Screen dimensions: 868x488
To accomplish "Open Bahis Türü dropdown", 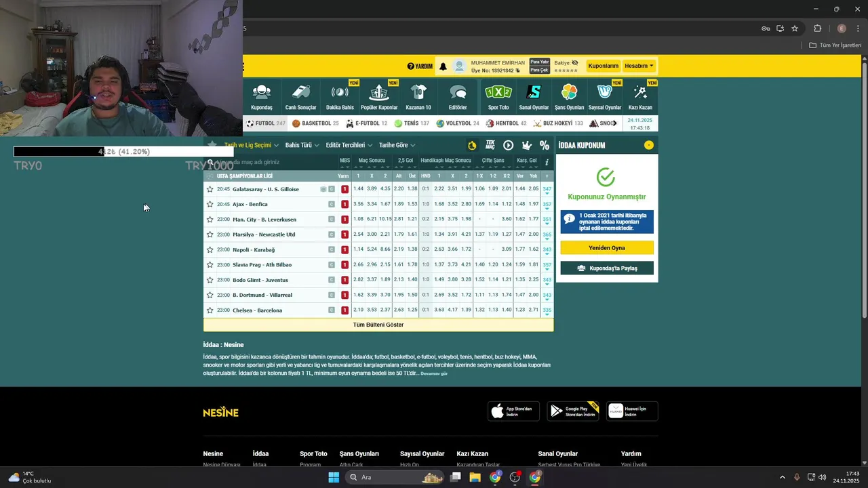I will 302,145.
